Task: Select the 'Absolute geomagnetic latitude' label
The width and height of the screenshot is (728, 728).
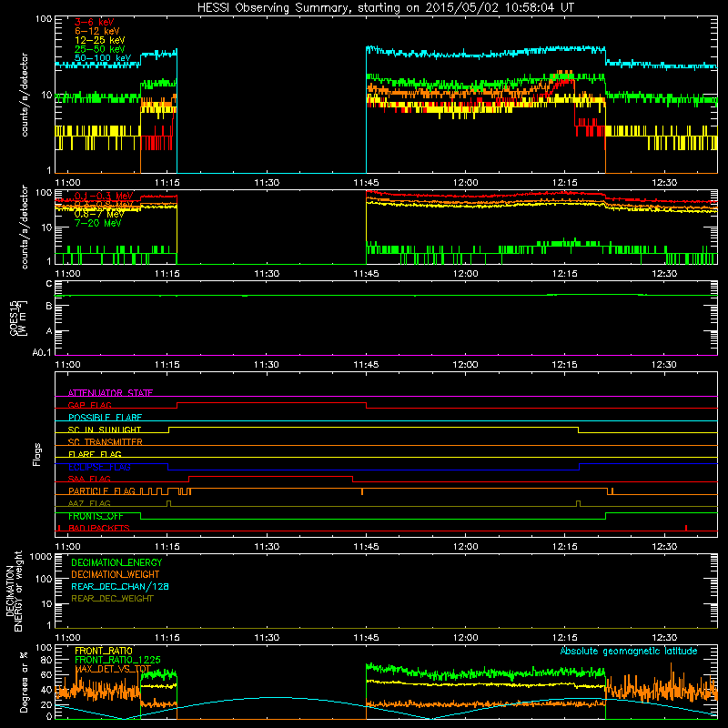Action: pos(629,652)
